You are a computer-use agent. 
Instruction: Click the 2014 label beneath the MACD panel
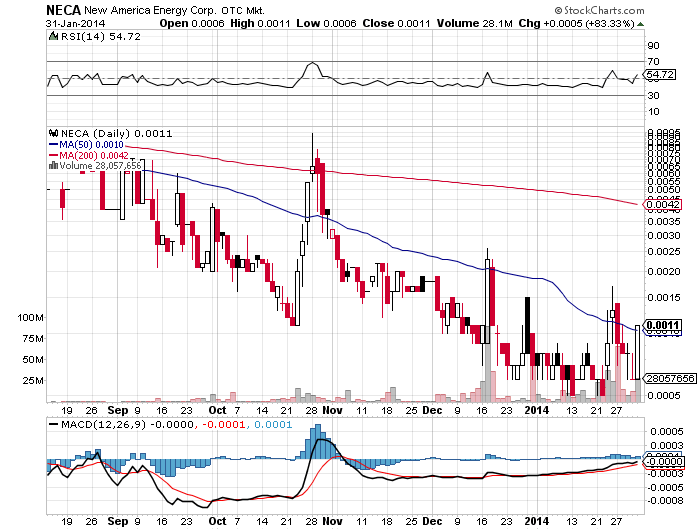[x=537, y=522]
